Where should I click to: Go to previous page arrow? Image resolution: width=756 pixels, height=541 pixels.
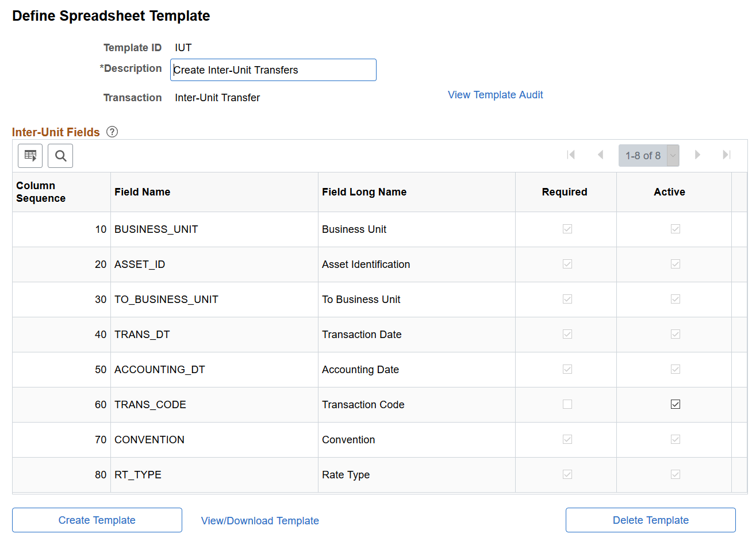(600, 155)
